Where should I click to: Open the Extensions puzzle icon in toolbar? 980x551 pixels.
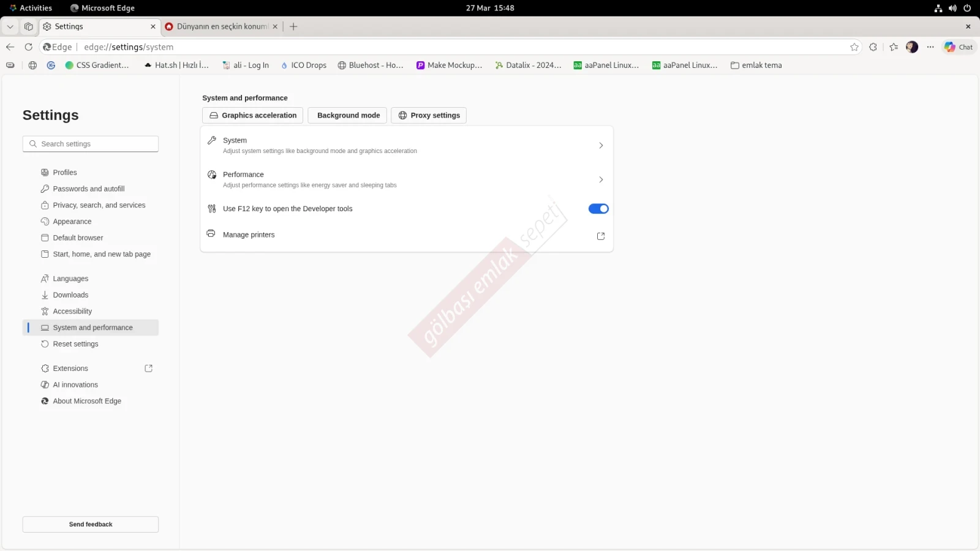(873, 47)
